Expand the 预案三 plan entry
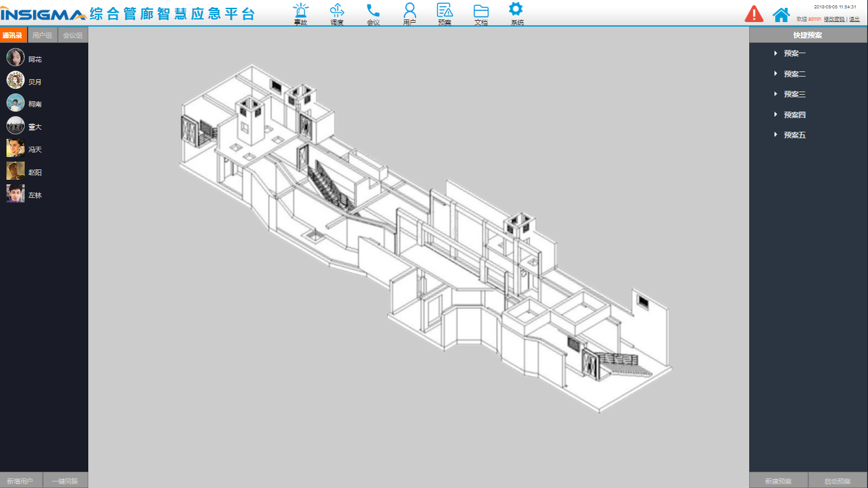 793,94
